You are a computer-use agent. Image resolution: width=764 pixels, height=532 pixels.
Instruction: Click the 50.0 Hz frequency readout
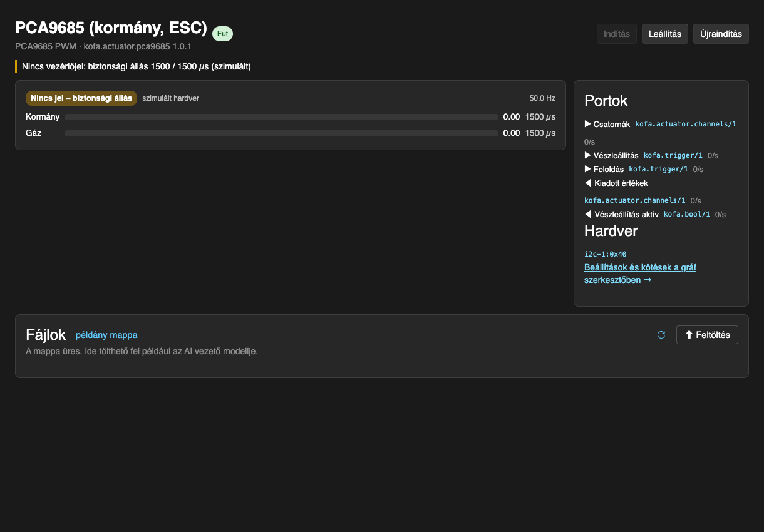point(542,98)
